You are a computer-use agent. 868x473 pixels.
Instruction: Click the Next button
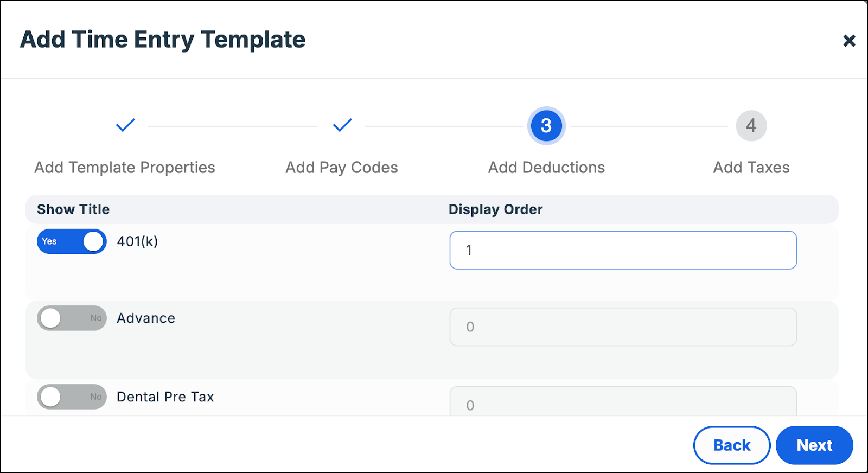pos(814,445)
